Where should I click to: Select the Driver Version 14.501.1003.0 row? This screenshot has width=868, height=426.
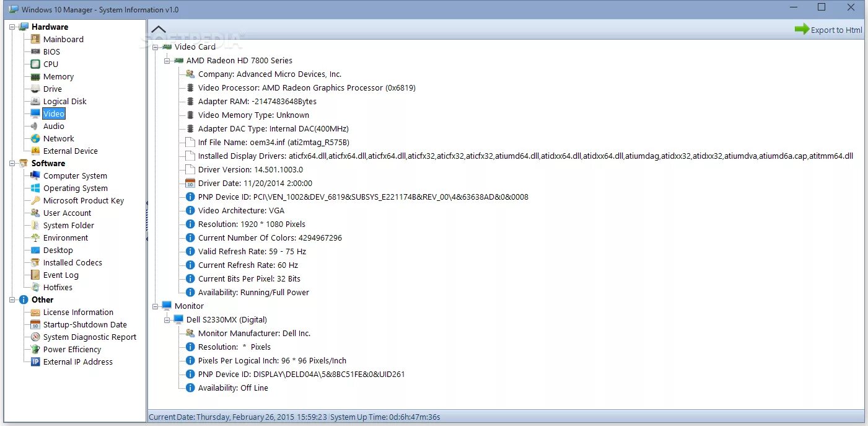coord(250,169)
